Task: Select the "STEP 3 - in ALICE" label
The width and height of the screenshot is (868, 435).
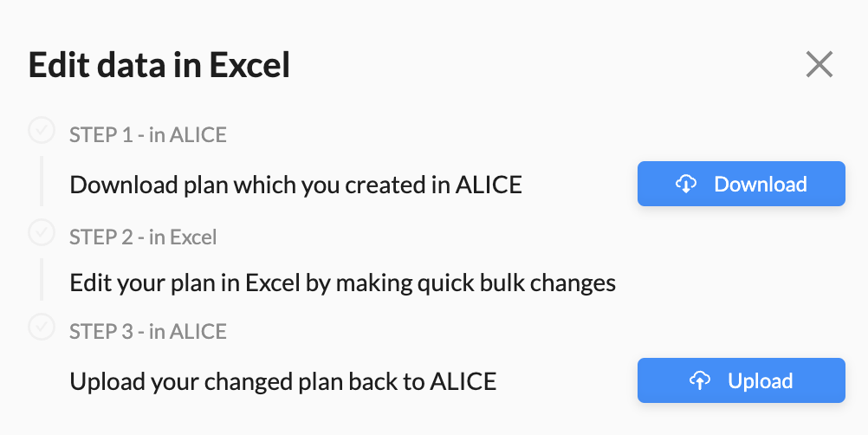Action: (x=148, y=331)
